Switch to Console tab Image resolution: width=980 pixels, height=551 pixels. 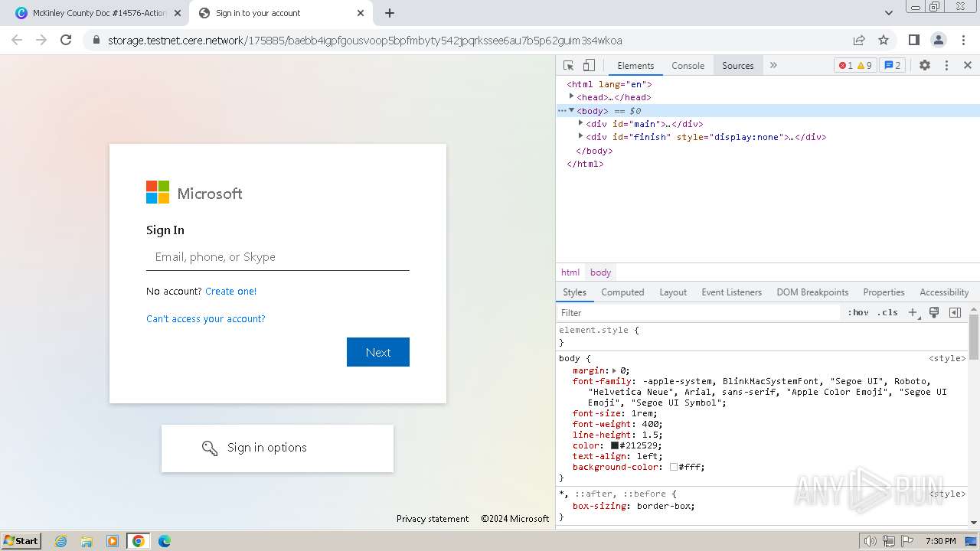click(688, 66)
